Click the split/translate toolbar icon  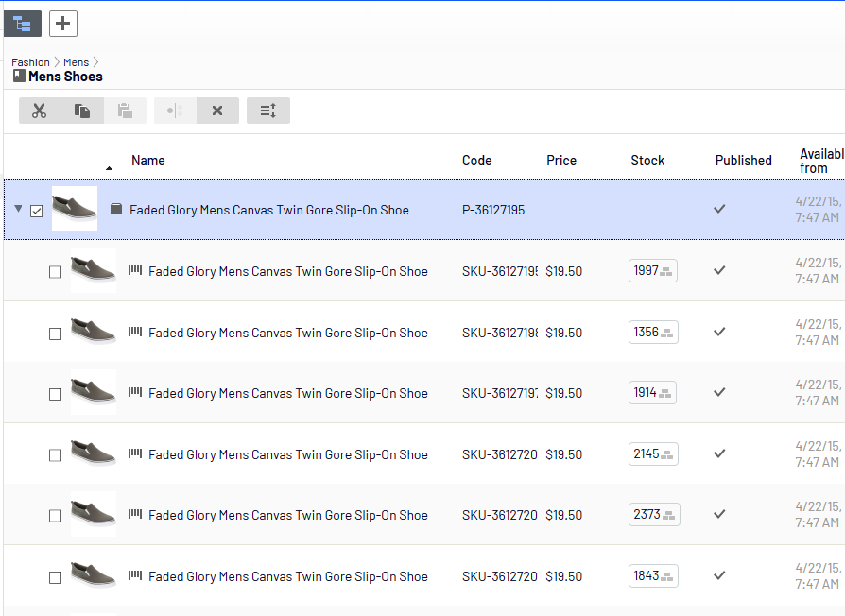[x=175, y=111]
